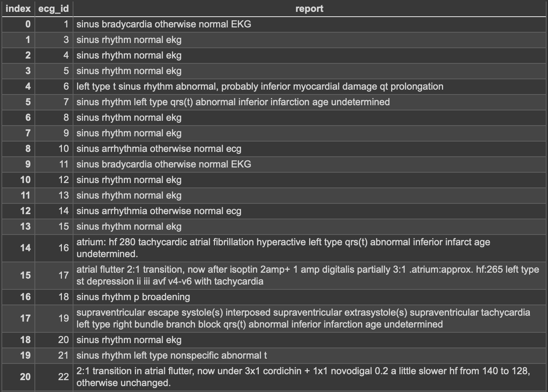Click the report for ecg_id 7
Viewport: 548px width, 392px height.
pos(233,102)
